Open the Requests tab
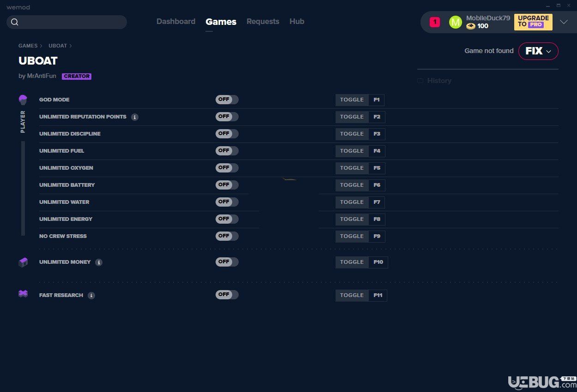 (x=263, y=22)
